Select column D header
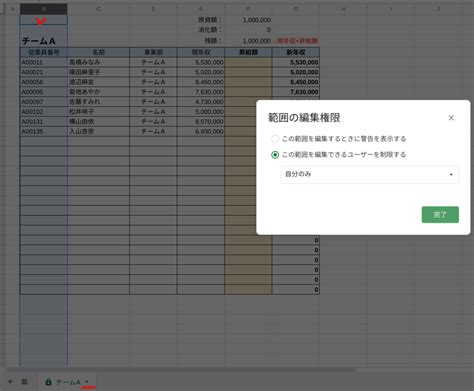474x391 pixels. pos(153,9)
